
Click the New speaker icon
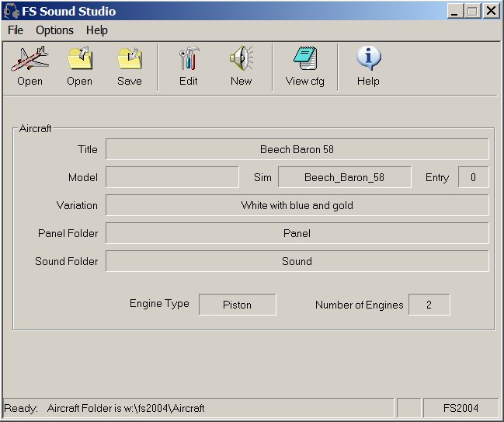(241, 59)
